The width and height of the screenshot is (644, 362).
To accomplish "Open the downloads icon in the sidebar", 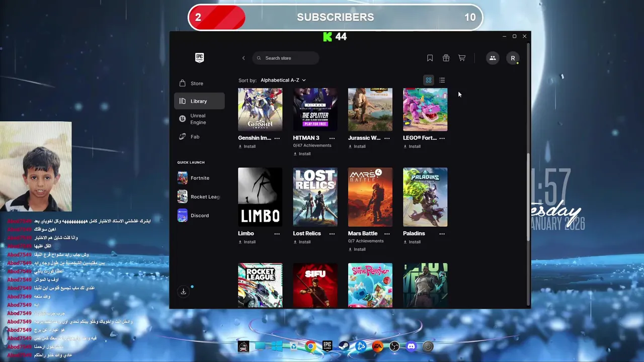I will click(184, 292).
